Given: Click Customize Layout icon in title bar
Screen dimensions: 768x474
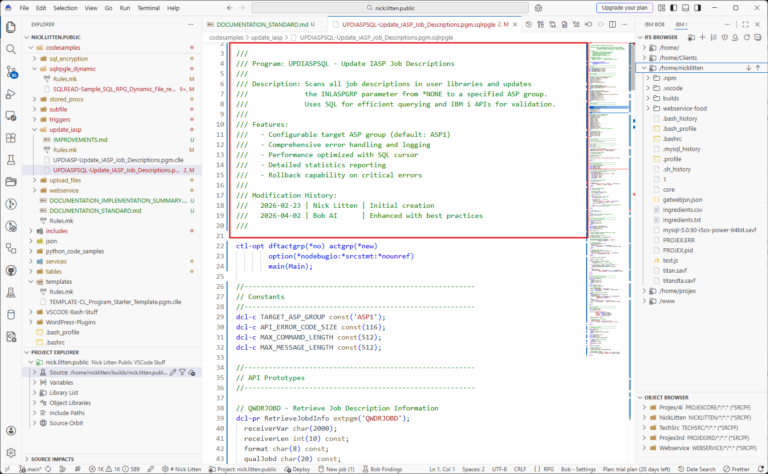Looking at the screenshot, I should click(662, 8).
